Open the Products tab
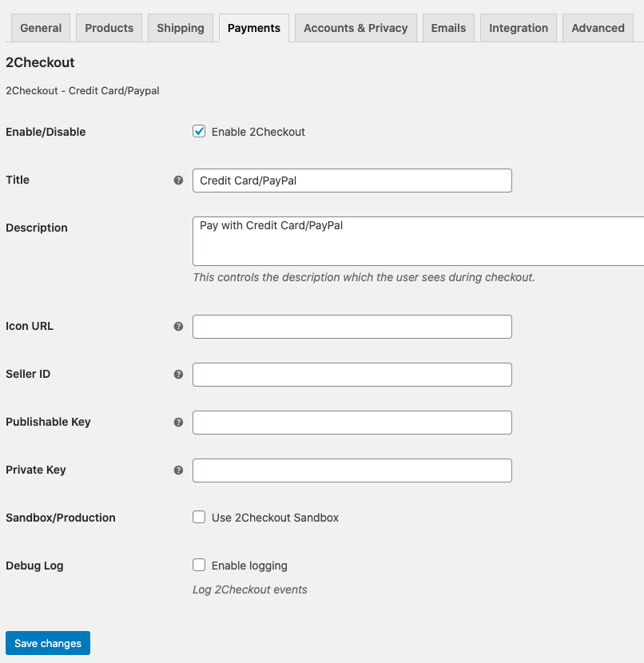Viewport: 644px width, 663px height. [109, 28]
